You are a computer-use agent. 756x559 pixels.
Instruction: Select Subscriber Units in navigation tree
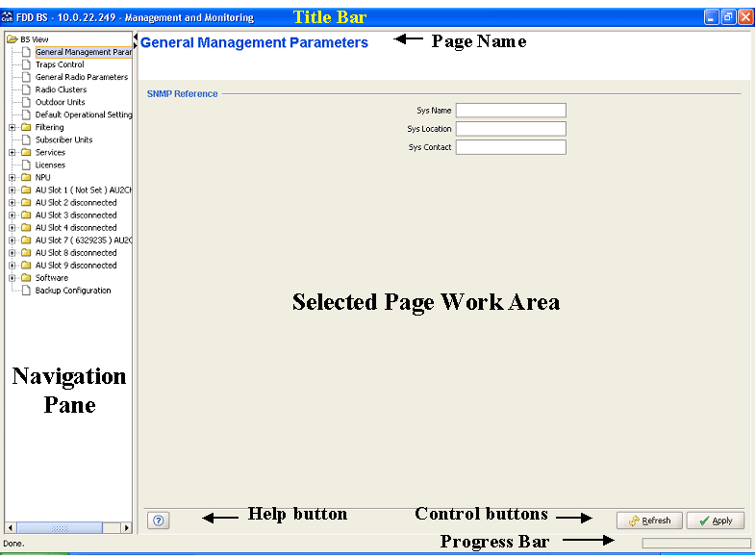click(x=63, y=140)
